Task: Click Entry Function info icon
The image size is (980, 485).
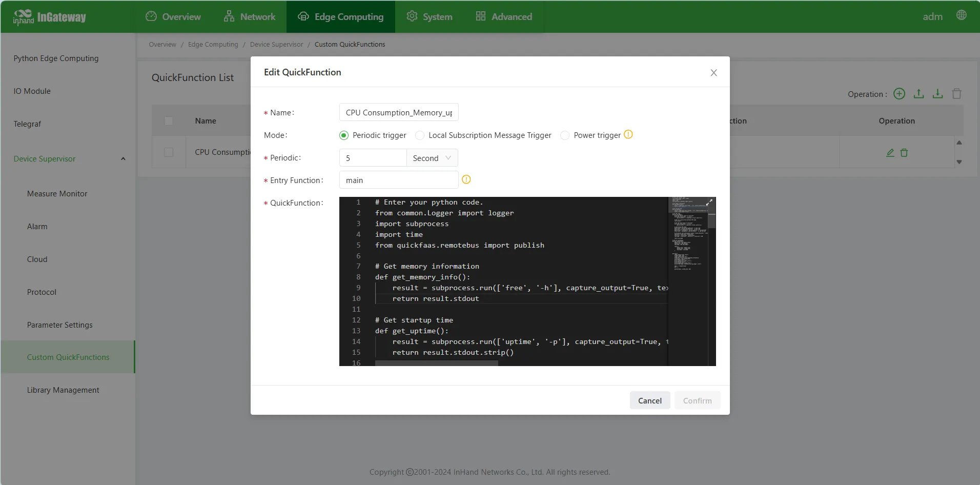Action: [466, 179]
